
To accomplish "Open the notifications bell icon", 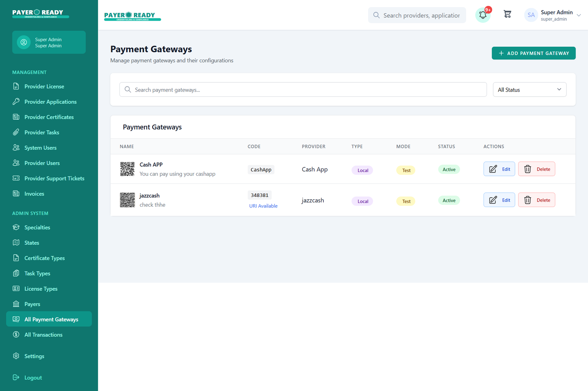I will (483, 15).
